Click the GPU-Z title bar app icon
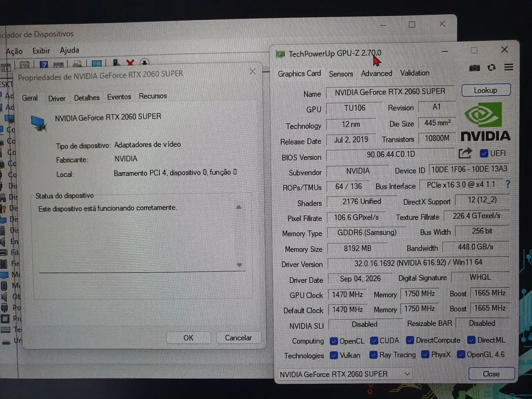 point(281,54)
